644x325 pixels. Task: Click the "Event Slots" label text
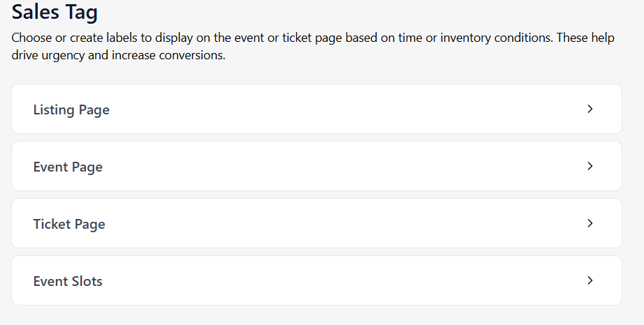click(x=68, y=281)
